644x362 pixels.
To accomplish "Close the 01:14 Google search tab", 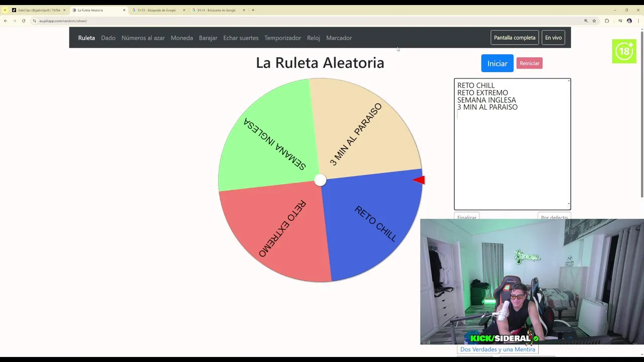I will [244, 10].
